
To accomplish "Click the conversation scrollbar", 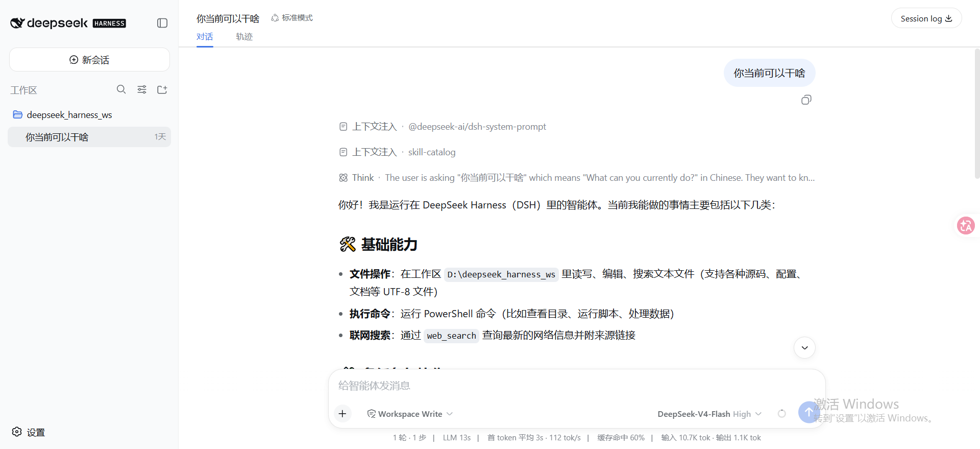I will 977,113.
